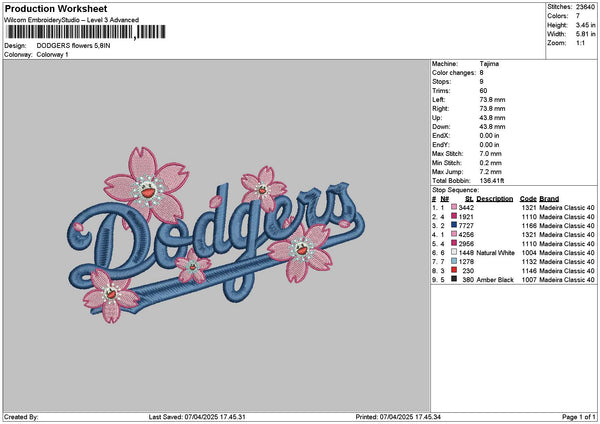The image size is (600, 424).
Task: Select stitch count 1278 in row 7
Action: click(x=466, y=261)
